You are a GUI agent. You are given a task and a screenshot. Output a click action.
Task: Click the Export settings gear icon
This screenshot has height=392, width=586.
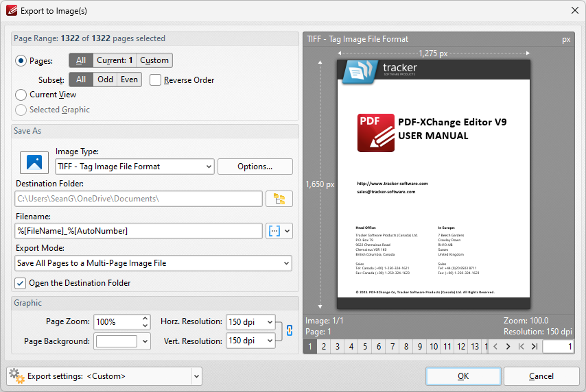(x=16, y=376)
